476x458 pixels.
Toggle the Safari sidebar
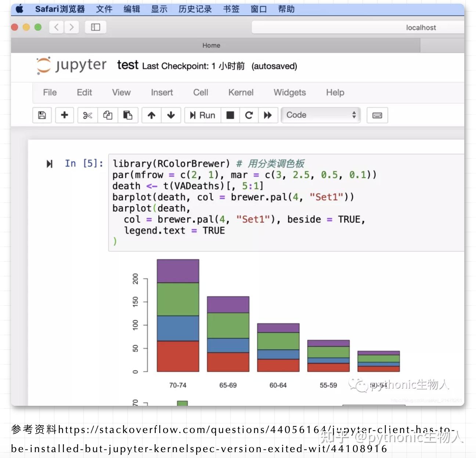(x=95, y=27)
